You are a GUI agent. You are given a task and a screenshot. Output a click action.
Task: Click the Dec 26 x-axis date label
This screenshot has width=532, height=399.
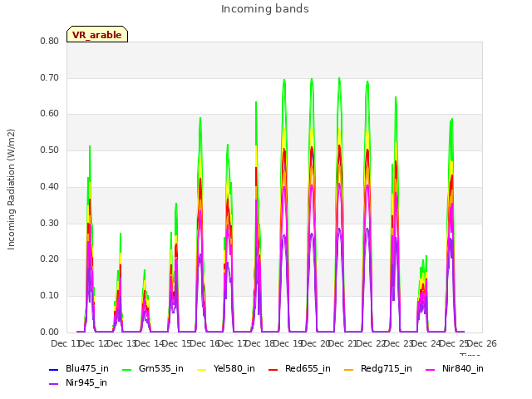(482, 343)
